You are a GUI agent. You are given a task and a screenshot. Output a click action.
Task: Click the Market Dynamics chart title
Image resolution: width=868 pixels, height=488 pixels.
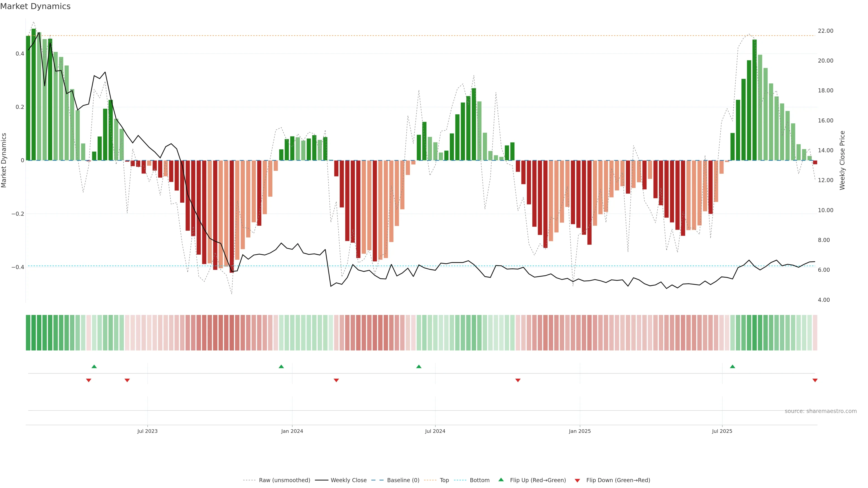click(x=35, y=6)
